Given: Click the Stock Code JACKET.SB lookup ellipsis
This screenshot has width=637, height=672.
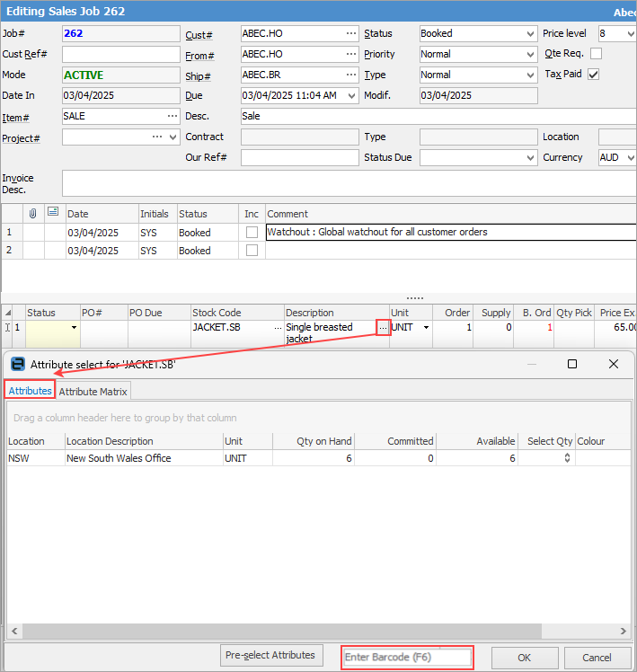Looking at the screenshot, I should coord(278,328).
